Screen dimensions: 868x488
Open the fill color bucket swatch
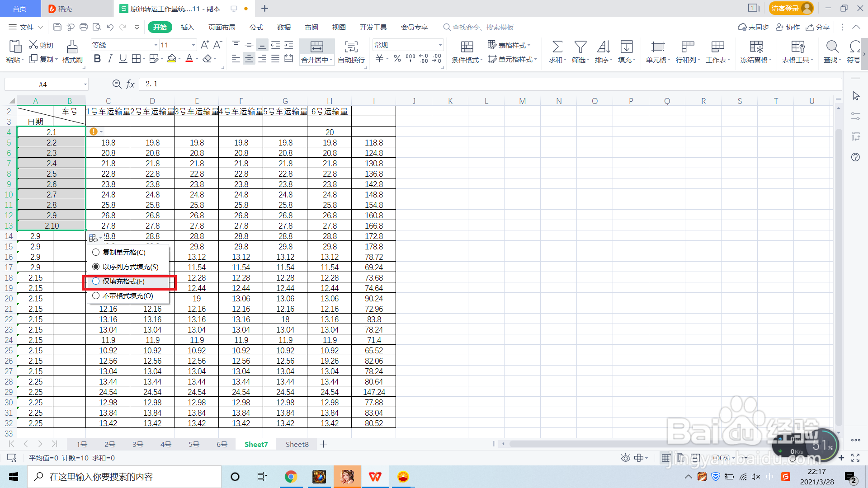[171, 59]
